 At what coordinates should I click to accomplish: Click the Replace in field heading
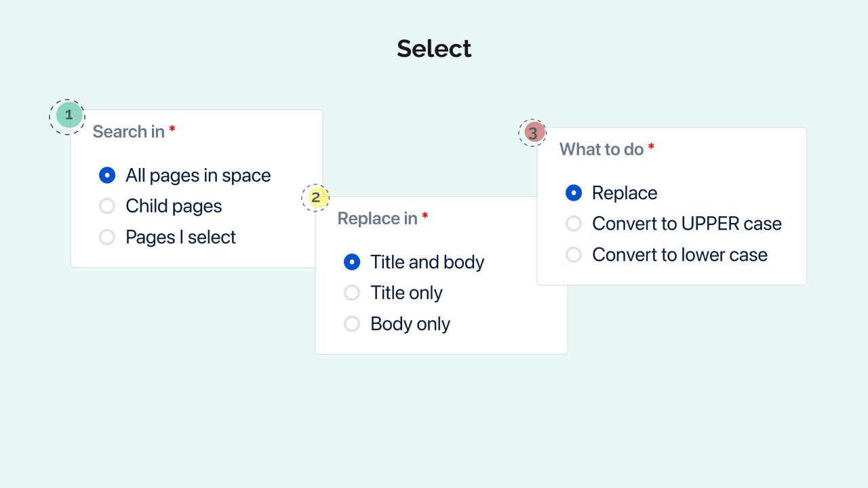(x=377, y=218)
